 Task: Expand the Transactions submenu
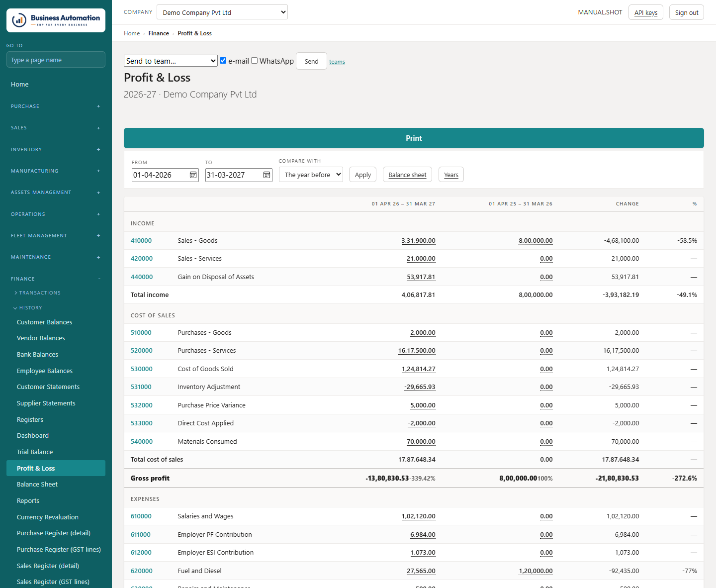pos(37,293)
